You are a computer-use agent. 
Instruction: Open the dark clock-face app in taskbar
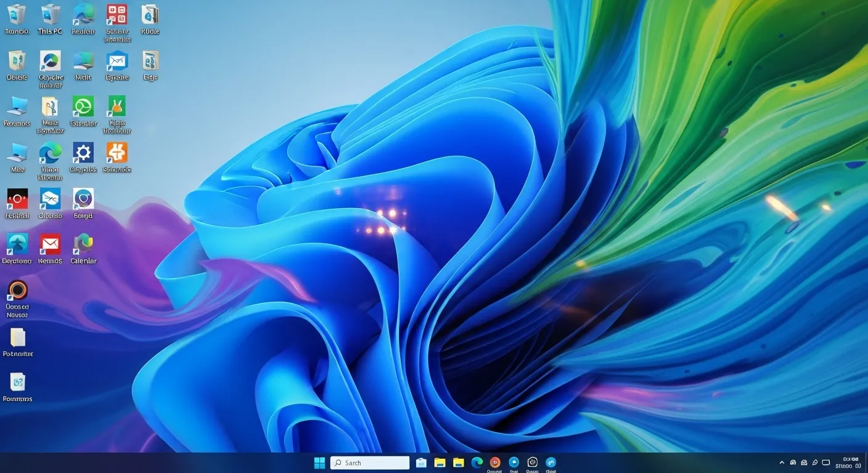click(x=533, y=462)
